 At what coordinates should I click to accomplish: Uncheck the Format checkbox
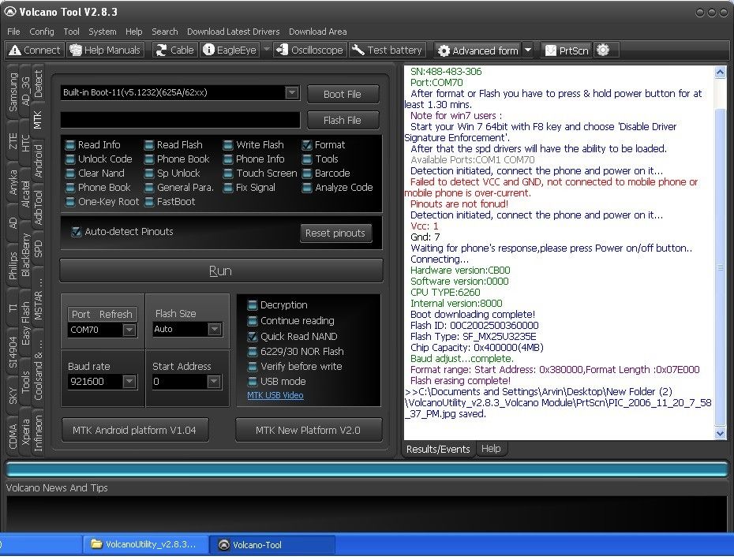pos(308,145)
